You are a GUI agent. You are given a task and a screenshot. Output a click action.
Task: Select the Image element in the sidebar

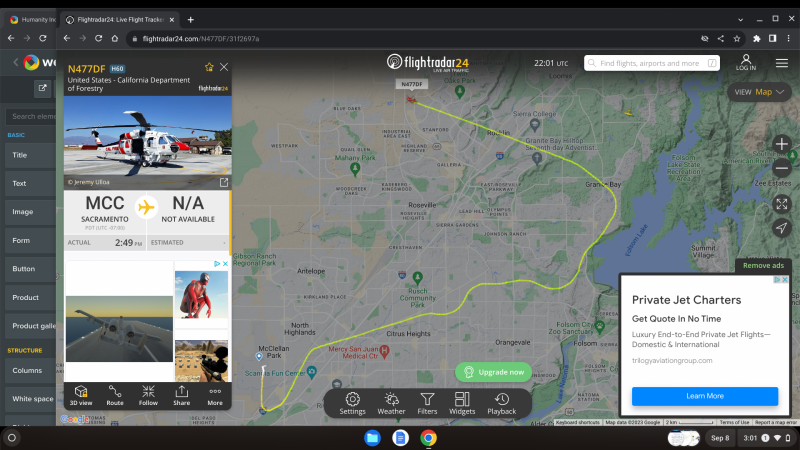[x=31, y=212]
